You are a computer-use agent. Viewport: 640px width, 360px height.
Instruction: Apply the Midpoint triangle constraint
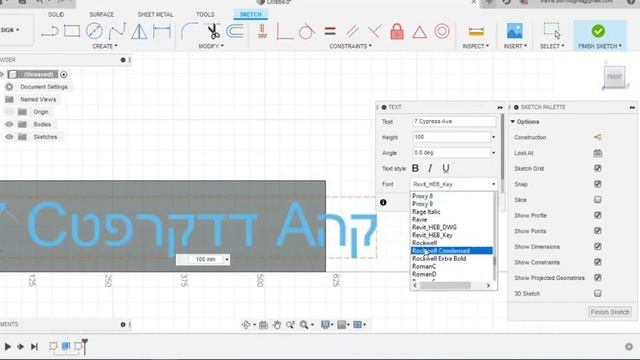coord(419,32)
